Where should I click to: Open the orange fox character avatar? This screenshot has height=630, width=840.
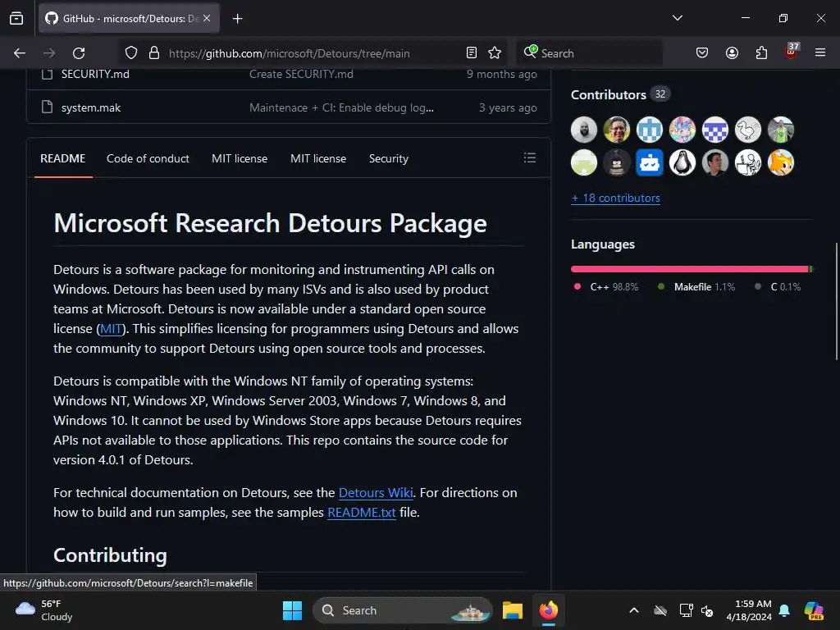coord(781,162)
